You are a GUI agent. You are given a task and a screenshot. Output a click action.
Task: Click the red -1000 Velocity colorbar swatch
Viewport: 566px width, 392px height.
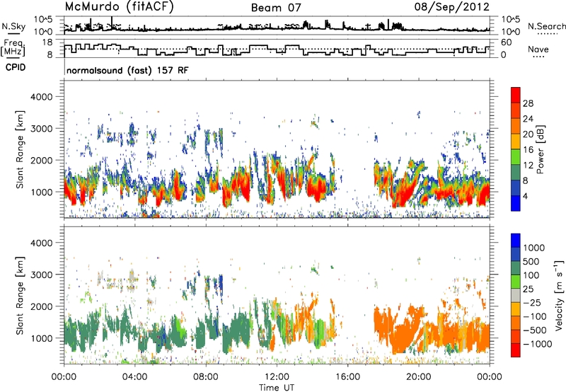516,350
